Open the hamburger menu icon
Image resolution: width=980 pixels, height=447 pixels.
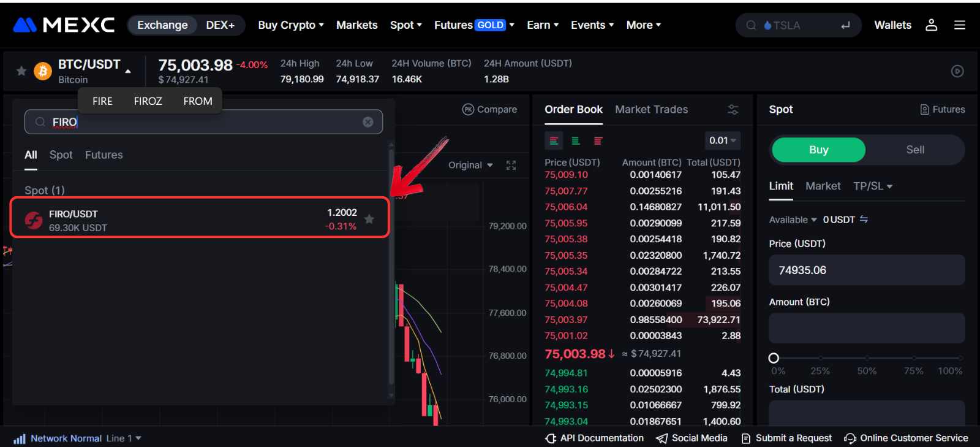pyautogui.click(x=960, y=25)
